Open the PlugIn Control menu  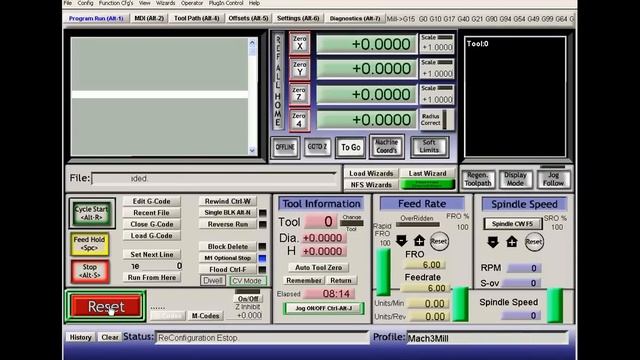[226, 3]
